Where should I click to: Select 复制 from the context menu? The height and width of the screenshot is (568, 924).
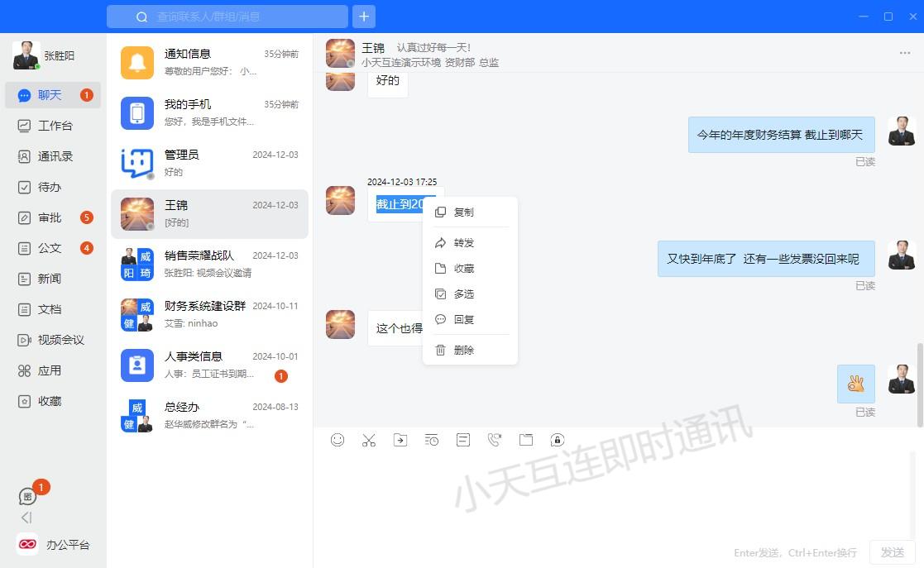click(x=464, y=212)
